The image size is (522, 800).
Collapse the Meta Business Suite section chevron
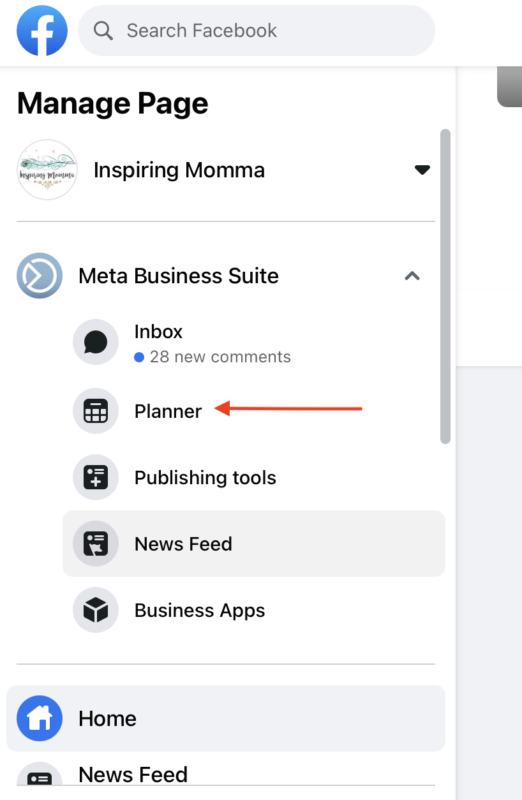412,276
